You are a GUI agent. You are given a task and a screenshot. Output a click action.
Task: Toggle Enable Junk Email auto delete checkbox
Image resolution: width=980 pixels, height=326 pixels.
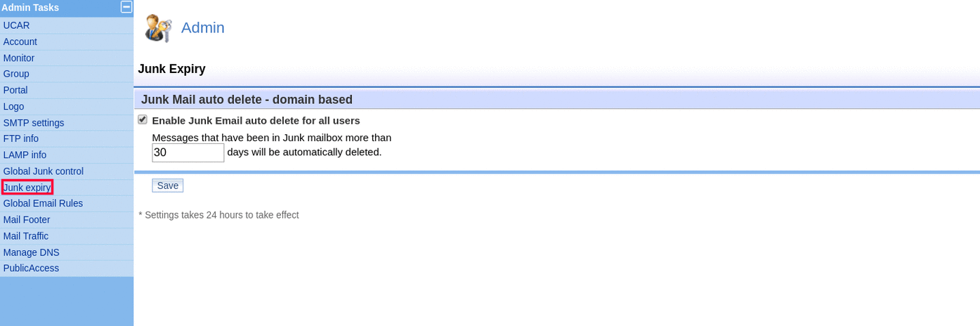point(143,120)
